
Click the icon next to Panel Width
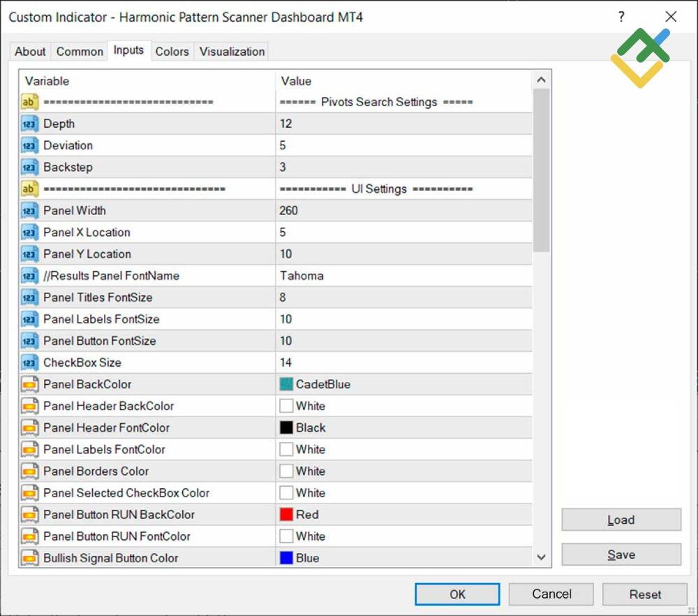click(x=29, y=211)
